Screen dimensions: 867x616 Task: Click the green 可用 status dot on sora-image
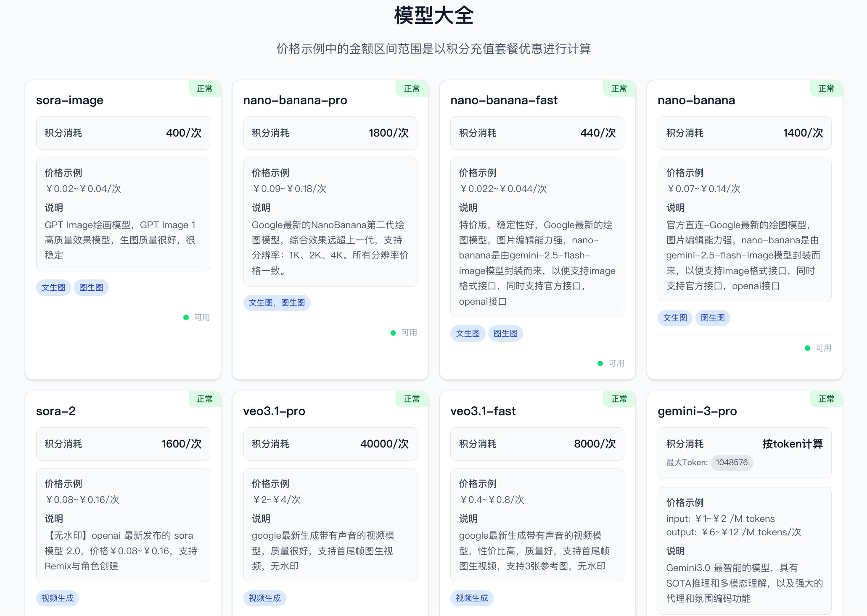(x=186, y=318)
